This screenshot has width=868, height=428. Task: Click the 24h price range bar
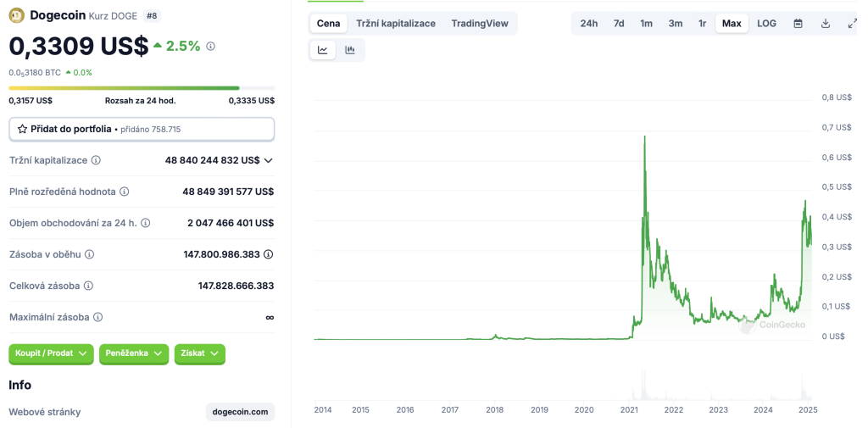[x=142, y=88]
